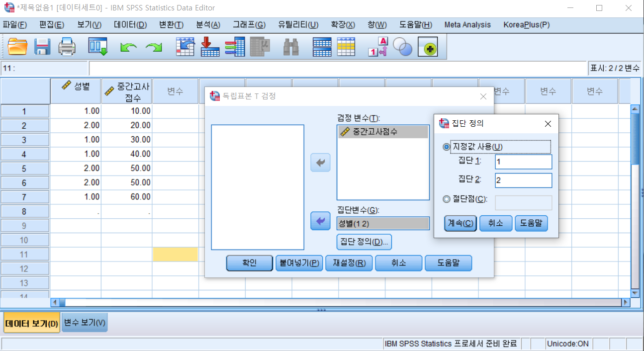
Task: Move variable to grouping variable arrow
Action: point(320,221)
